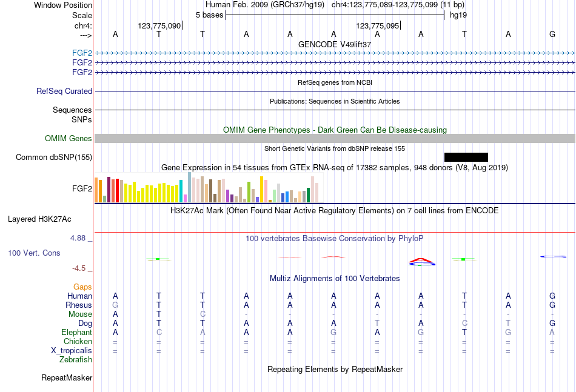The width and height of the screenshot is (576, 392).
Task: Open the 100 Vert. Cons label
Action: pos(34,253)
